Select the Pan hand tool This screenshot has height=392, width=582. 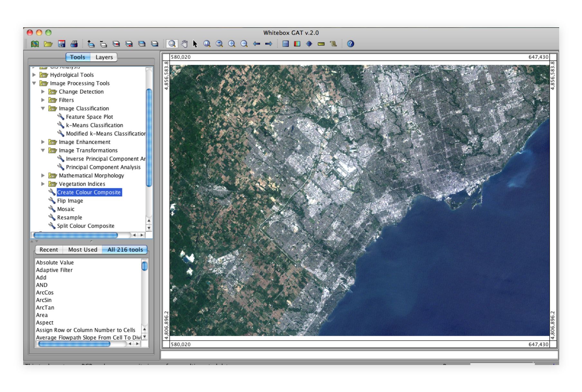point(184,44)
